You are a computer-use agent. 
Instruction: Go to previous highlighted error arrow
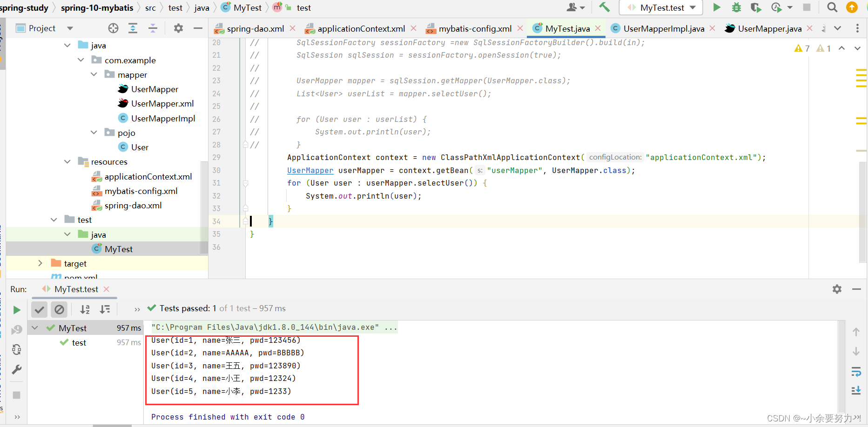point(841,48)
